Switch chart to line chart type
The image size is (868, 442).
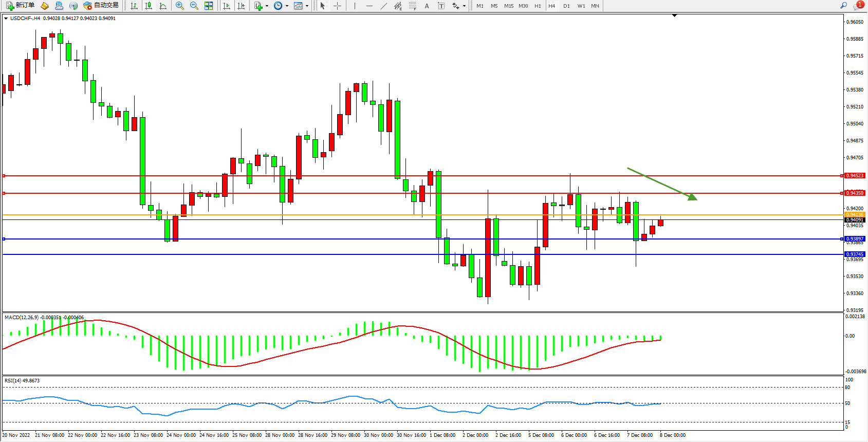163,6
